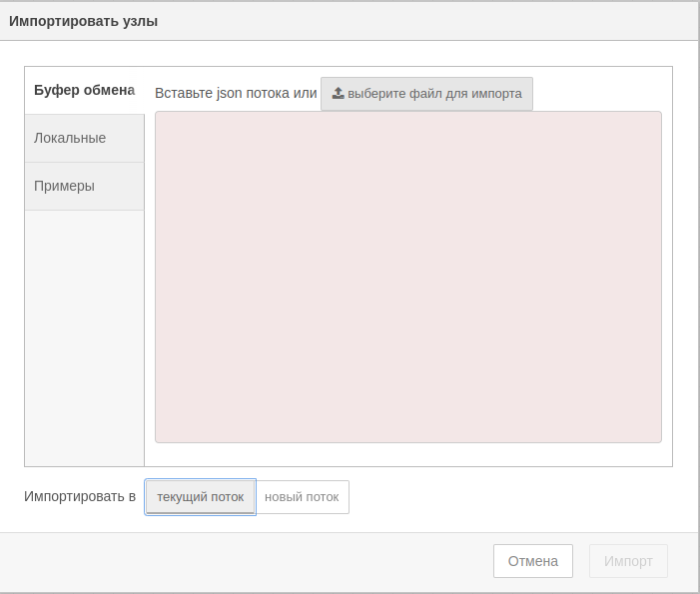Open the "Буфер обмена" tab

click(x=84, y=90)
